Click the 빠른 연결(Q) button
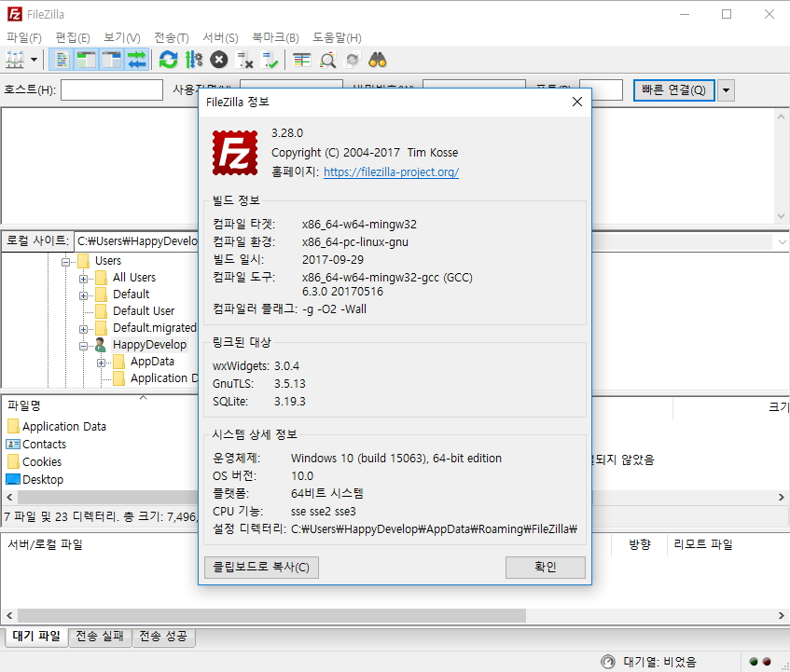This screenshot has height=672, width=790. pyautogui.click(x=673, y=90)
